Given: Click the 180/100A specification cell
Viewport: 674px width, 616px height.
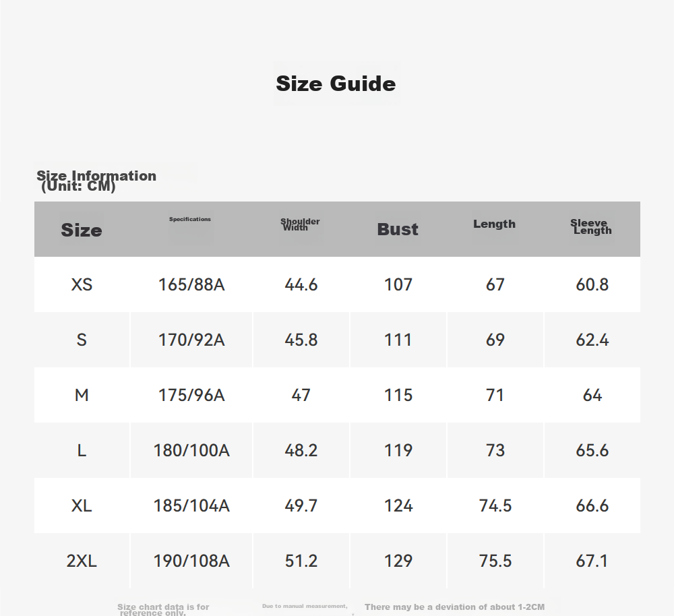Looking at the screenshot, I should 191,450.
